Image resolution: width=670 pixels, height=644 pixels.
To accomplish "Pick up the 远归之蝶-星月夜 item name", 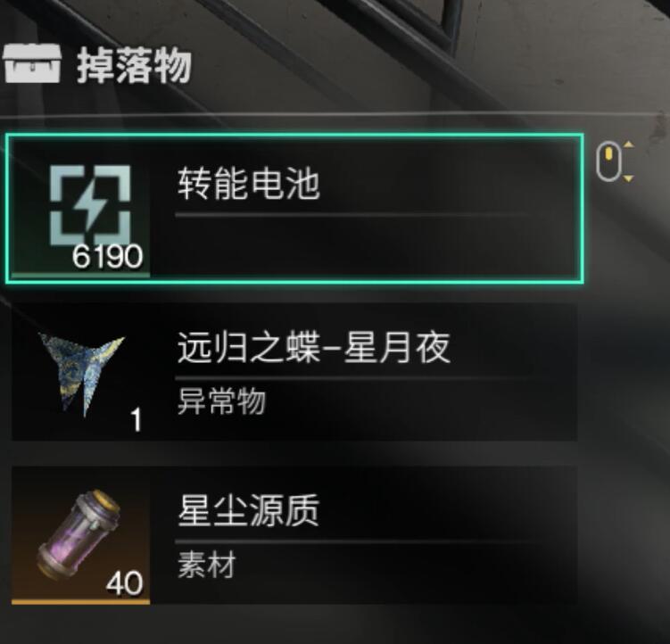I will (314, 348).
